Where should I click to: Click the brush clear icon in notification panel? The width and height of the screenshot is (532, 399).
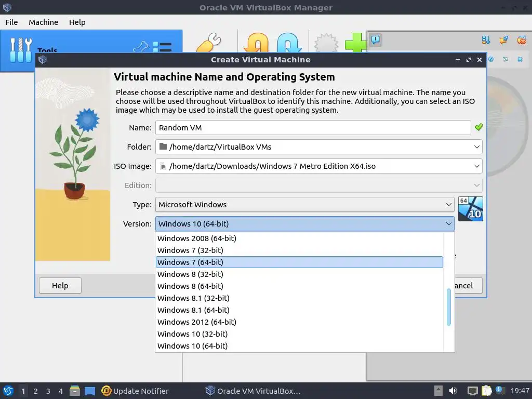[504, 40]
